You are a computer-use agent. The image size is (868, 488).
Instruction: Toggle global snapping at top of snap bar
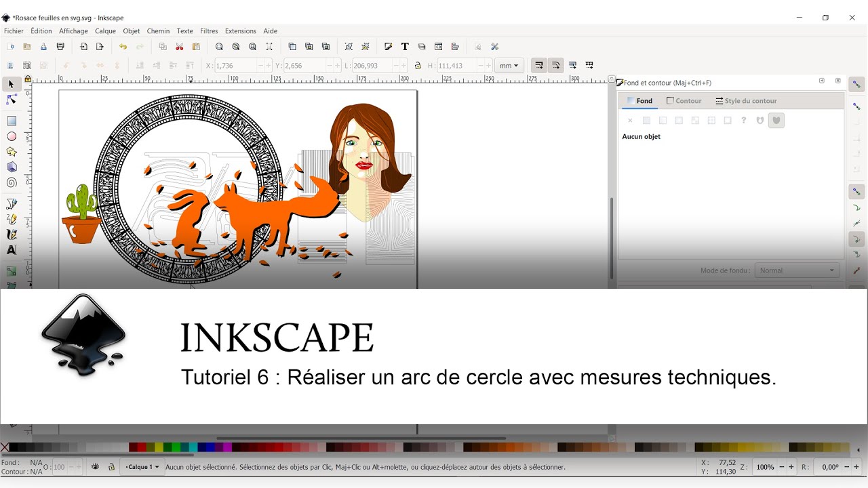pyautogui.click(x=856, y=85)
